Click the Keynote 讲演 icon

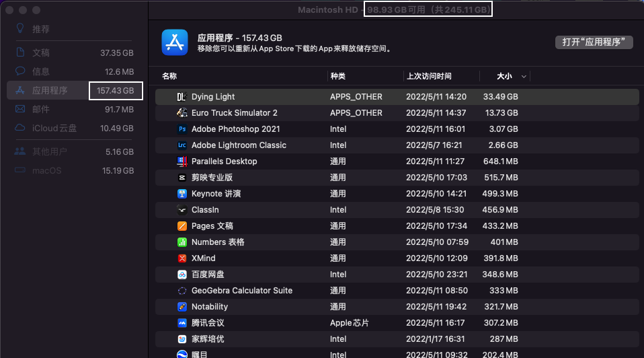pyautogui.click(x=182, y=194)
